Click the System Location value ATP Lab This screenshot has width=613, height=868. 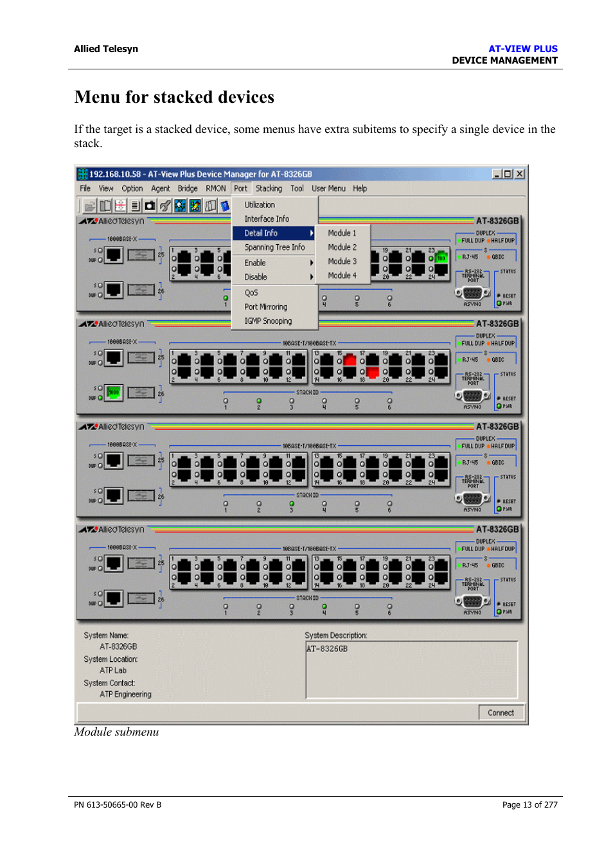pos(113,670)
